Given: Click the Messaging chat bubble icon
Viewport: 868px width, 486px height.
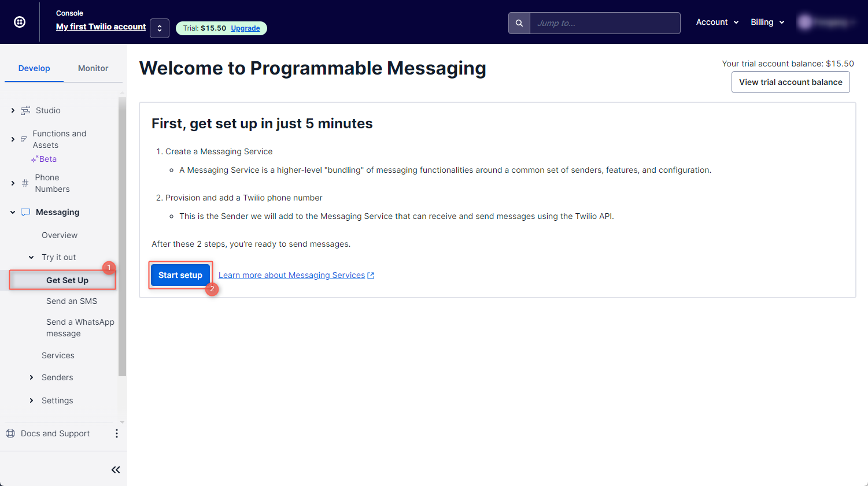Looking at the screenshot, I should click(25, 212).
